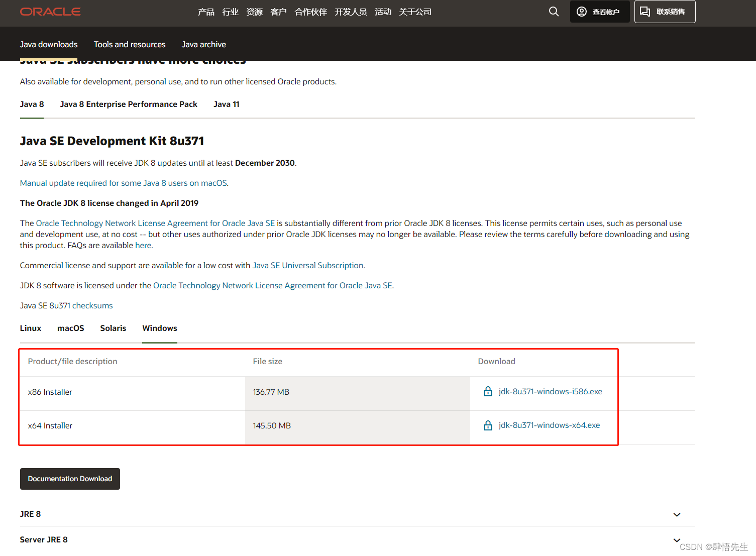Select the Windows platform tab
This screenshot has width=756, height=556.
160,328
